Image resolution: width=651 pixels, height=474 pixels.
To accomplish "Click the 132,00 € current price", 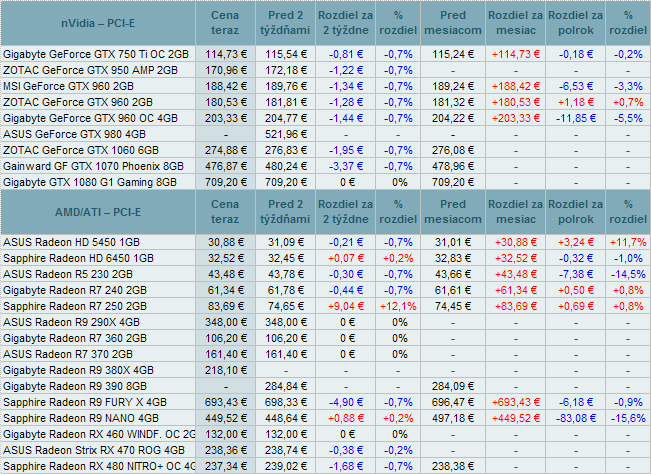I will tap(226, 434).
